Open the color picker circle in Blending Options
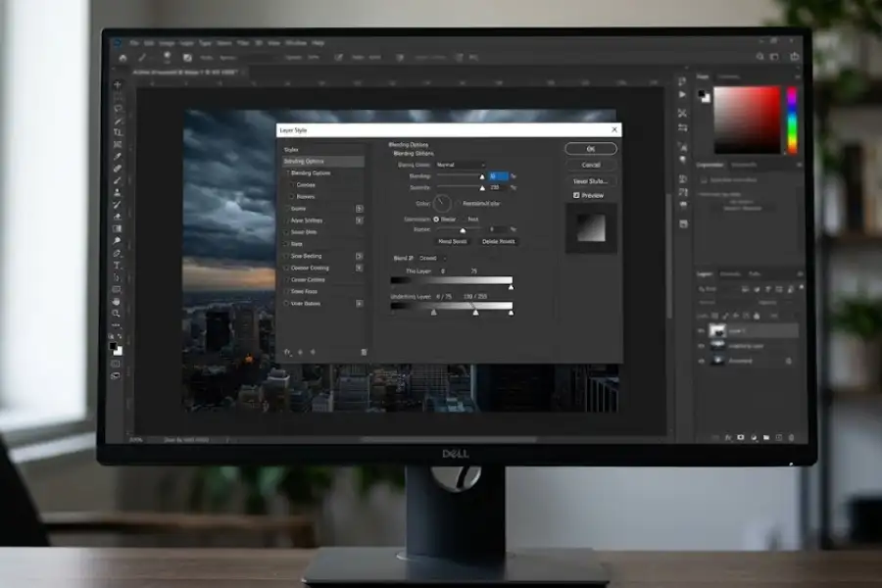 tap(442, 202)
